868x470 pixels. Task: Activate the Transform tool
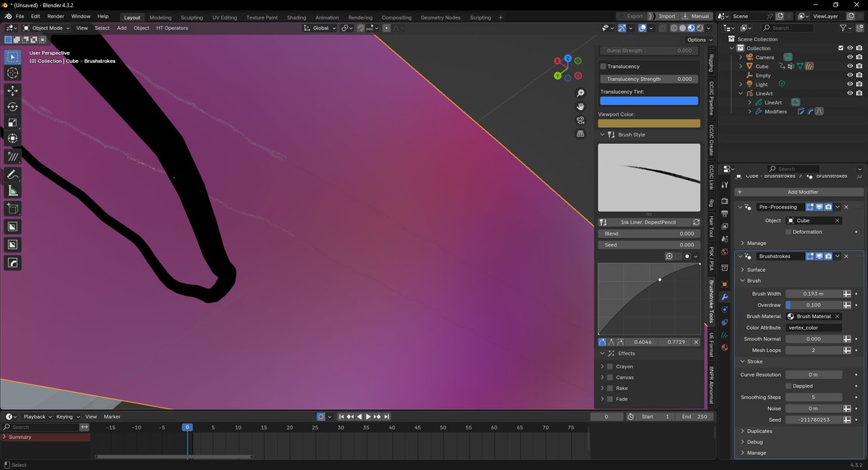12,138
